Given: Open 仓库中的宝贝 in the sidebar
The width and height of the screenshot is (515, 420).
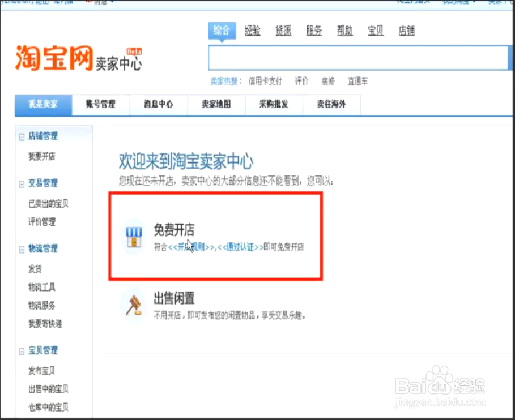Looking at the screenshot, I should click(48, 407).
